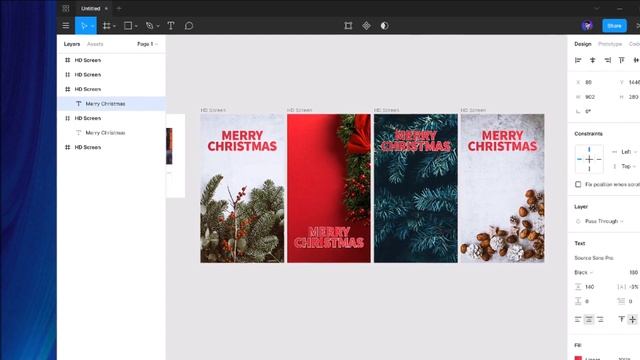Open the Figma main hamburger menu
Screen dimensions: 640x360
point(66,26)
